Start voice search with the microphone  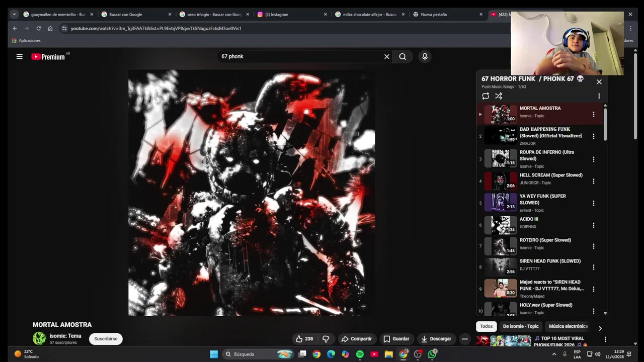[x=425, y=57]
